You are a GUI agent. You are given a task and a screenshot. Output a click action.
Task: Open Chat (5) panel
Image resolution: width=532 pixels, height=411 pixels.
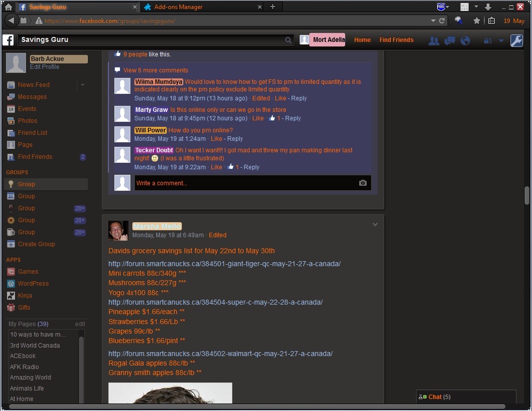[466, 397]
